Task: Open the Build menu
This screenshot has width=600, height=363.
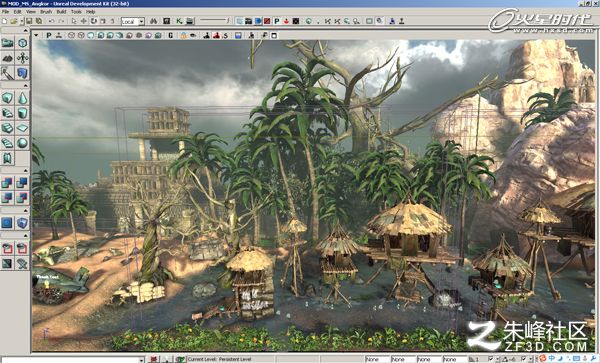Action: [61, 12]
